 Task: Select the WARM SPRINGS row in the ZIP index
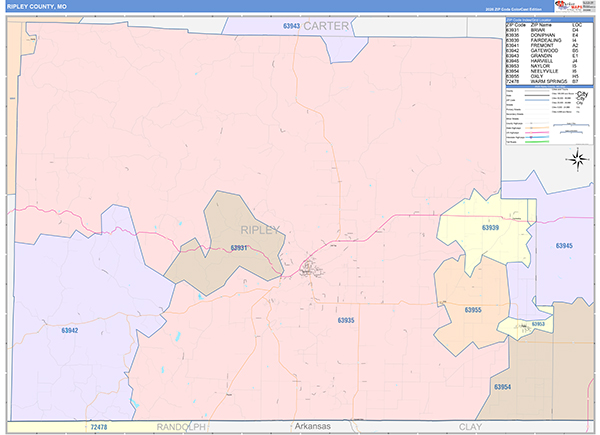[x=543, y=81]
